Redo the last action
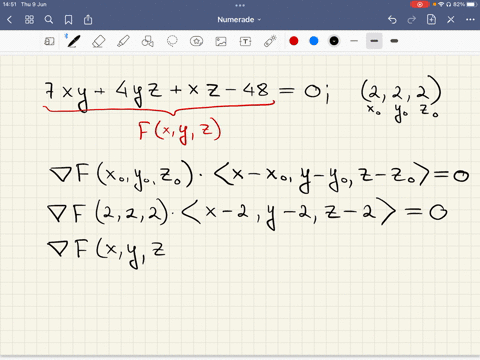The height and width of the screenshot is (360, 480). tap(412, 20)
